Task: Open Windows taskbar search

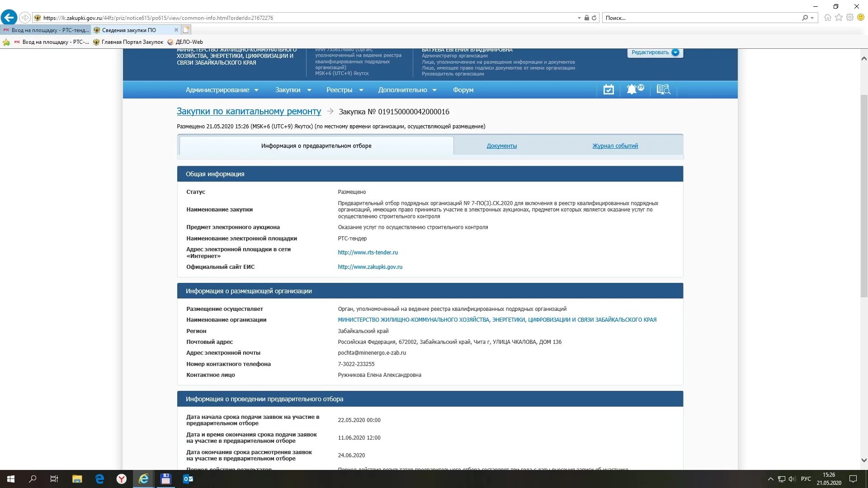Action: (33, 479)
